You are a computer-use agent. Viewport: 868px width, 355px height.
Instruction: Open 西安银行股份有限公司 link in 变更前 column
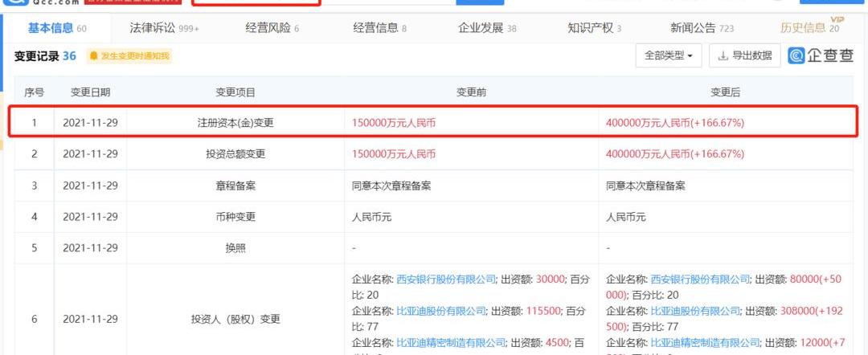pyautogui.click(x=446, y=280)
